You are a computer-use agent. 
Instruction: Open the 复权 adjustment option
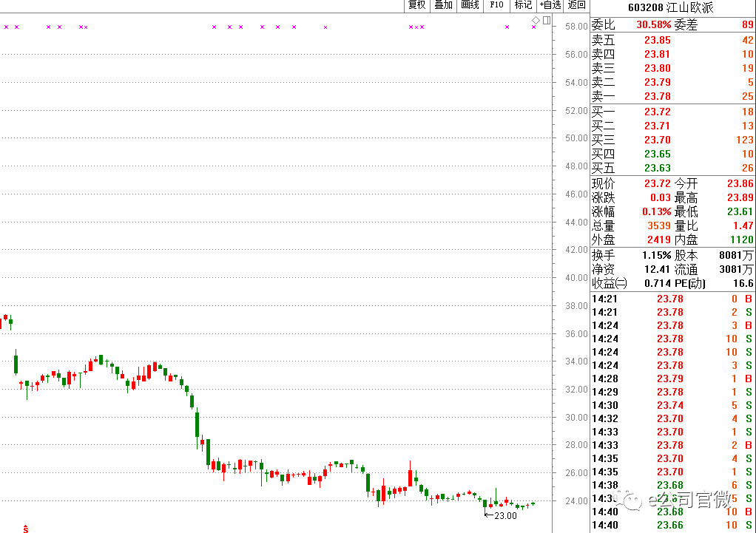click(x=416, y=5)
